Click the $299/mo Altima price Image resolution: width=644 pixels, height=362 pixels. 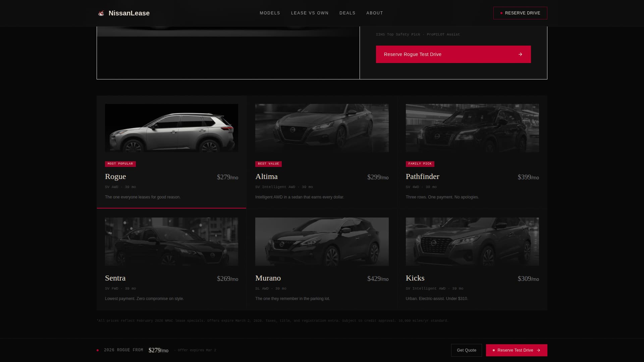point(378,177)
